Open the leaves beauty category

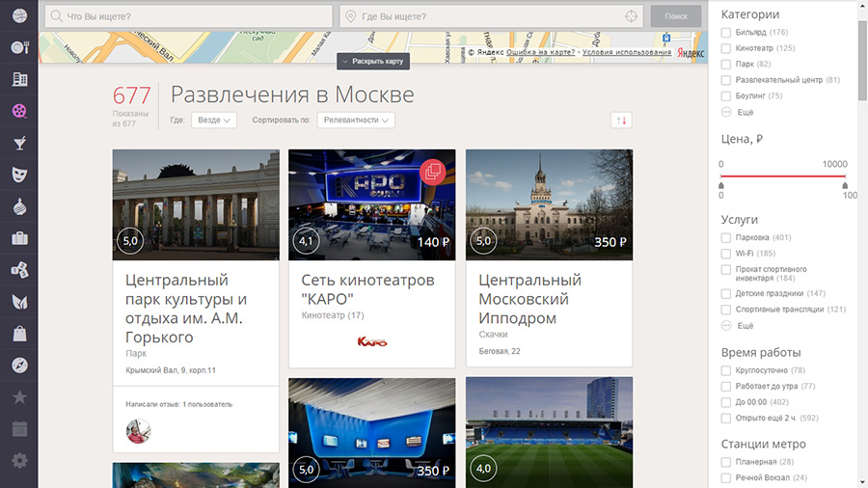(19, 302)
